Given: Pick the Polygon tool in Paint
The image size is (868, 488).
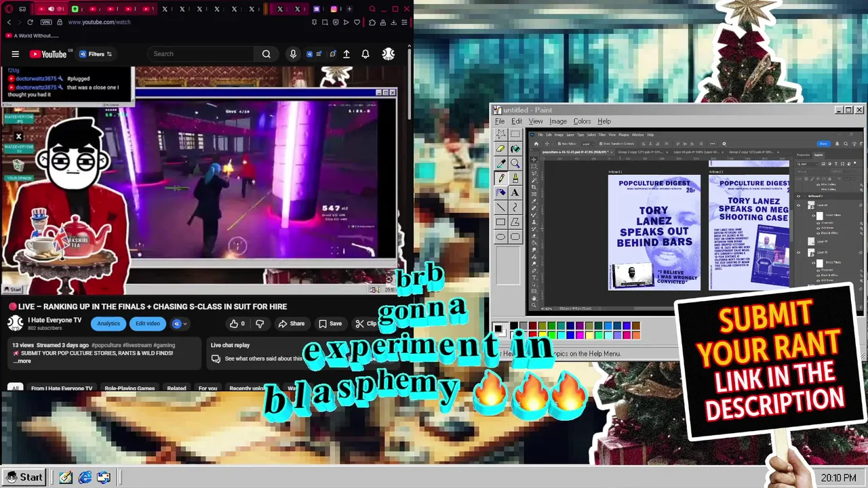Looking at the screenshot, I should click(515, 222).
